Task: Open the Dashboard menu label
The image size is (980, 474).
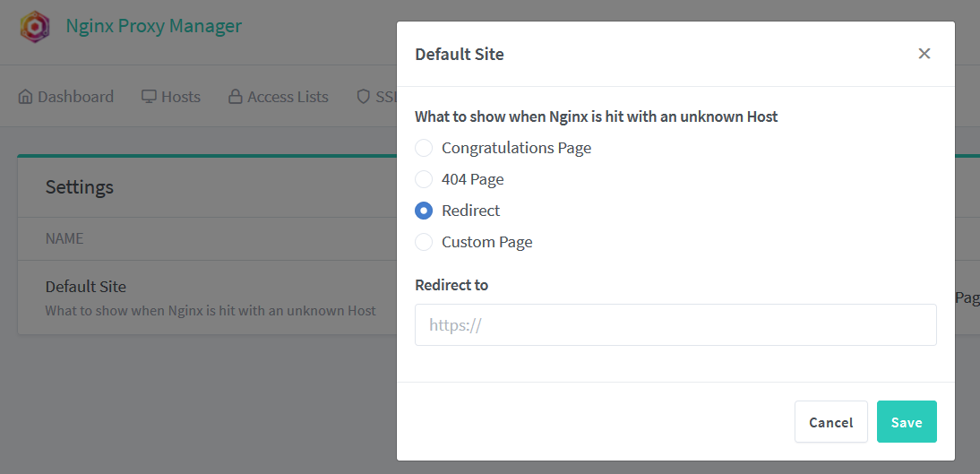Action: 75,97
